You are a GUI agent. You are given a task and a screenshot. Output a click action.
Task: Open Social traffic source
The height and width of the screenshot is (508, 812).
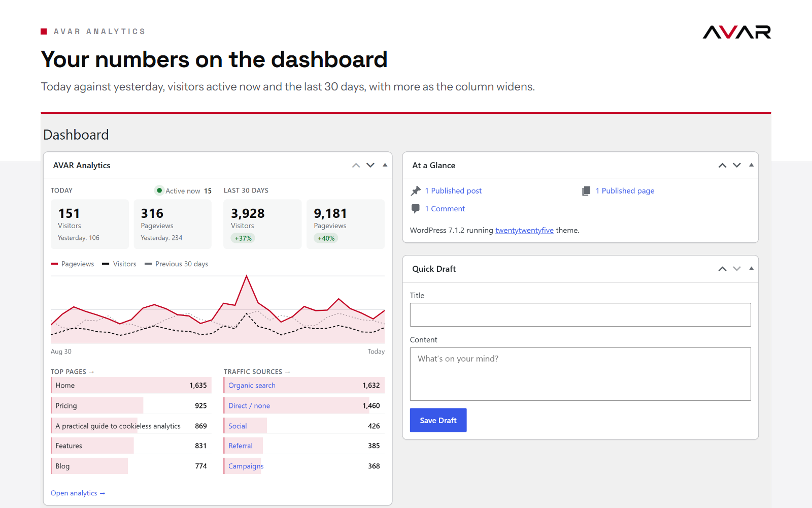point(238,426)
